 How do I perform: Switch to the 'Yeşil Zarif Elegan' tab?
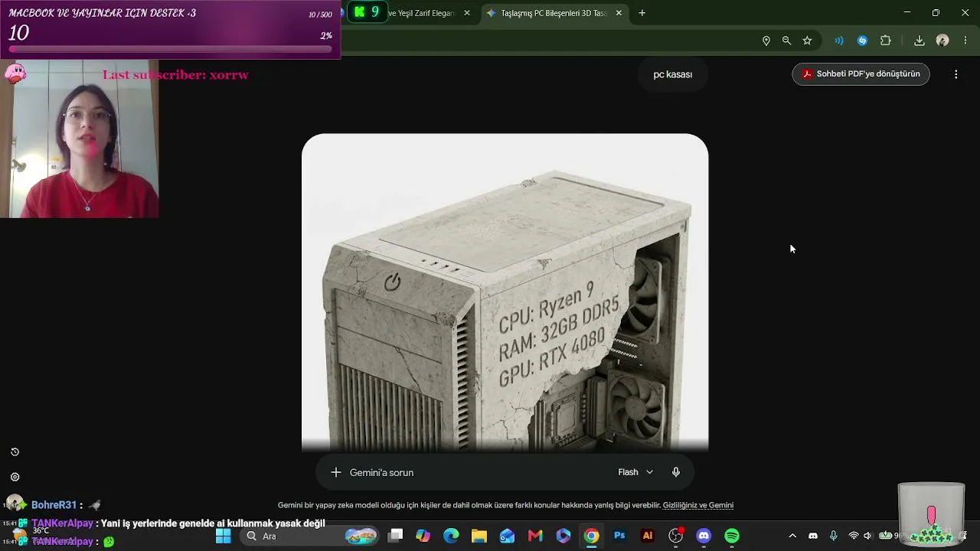(x=420, y=13)
